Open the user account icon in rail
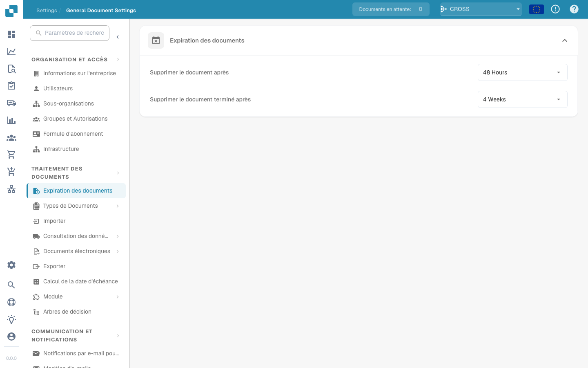 [x=11, y=337]
